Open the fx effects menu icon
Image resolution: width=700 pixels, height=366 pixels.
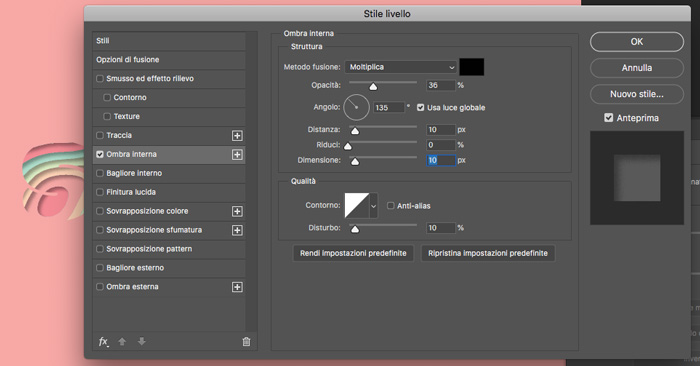[x=104, y=342]
